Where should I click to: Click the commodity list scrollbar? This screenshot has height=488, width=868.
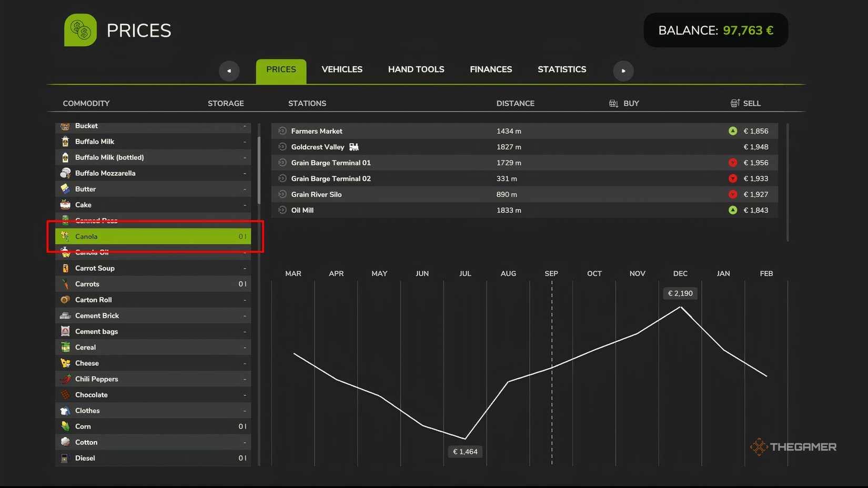(x=259, y=170)
